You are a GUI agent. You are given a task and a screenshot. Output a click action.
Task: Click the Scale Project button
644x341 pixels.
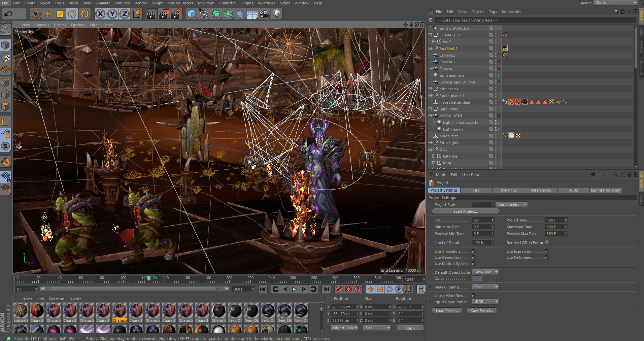(x=466, y=211)
